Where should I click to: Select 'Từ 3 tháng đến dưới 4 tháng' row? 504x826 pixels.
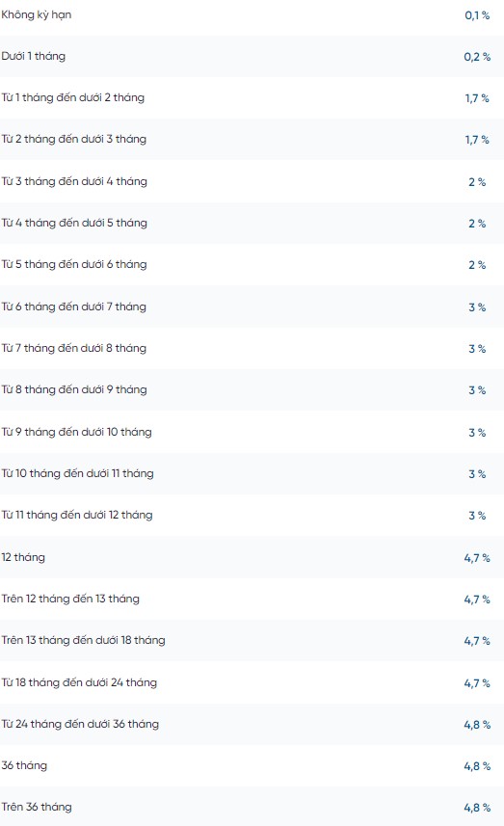(252, 182)
